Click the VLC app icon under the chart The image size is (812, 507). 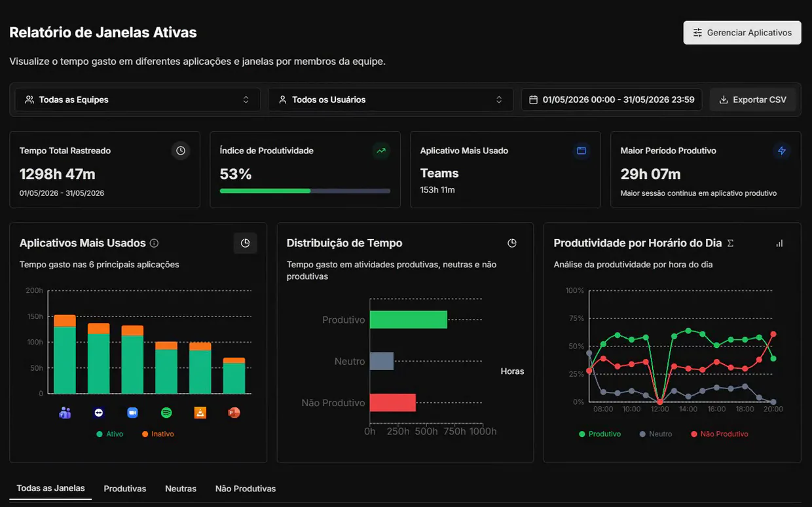click(x=200, y=413)
